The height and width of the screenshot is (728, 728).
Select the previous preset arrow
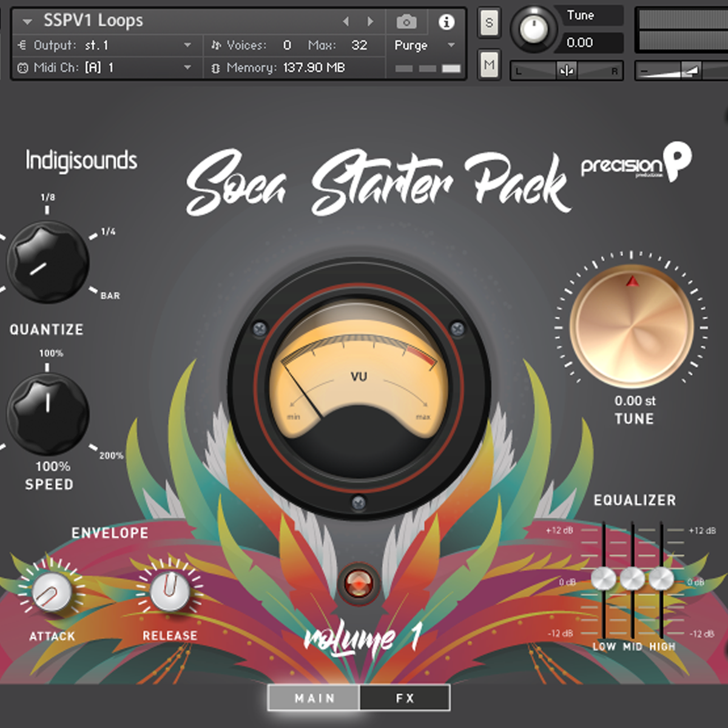pos(346,21)
